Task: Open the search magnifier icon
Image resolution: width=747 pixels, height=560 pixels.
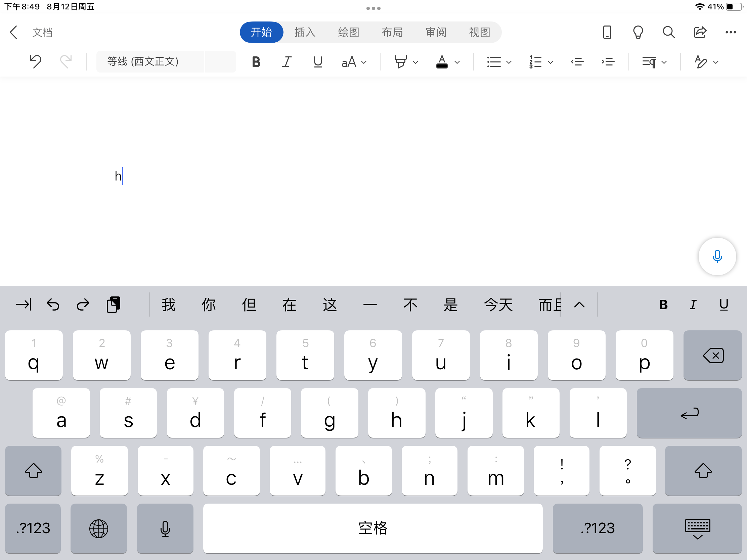Action: click(x=668, y=33)
